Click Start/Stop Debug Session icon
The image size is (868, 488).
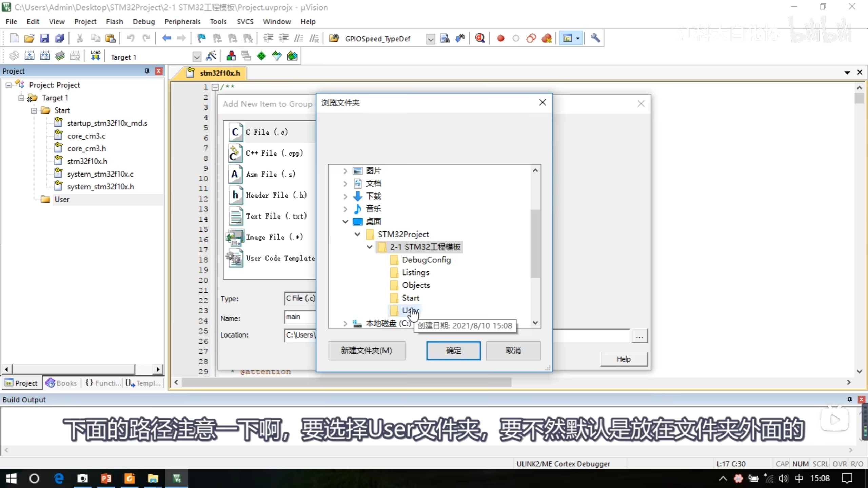[x=480, y=38]
